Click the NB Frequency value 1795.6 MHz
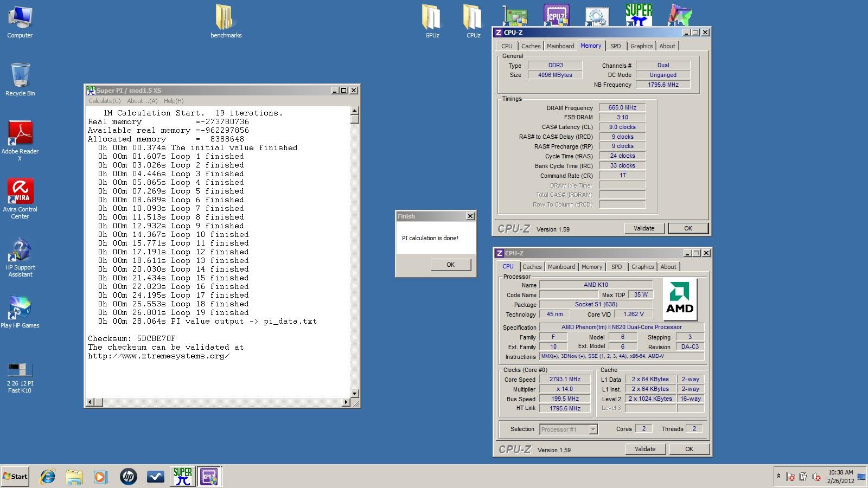868x488 pixels. pos(663,85)
